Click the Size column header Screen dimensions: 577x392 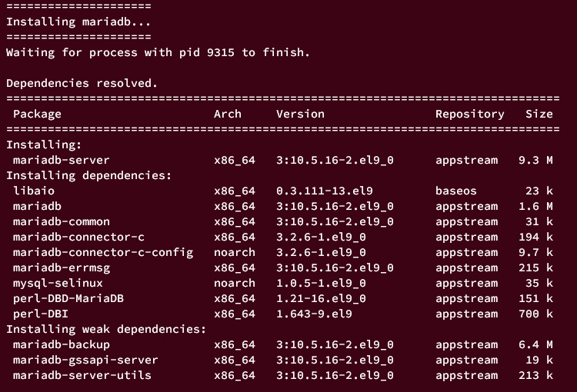539,114
